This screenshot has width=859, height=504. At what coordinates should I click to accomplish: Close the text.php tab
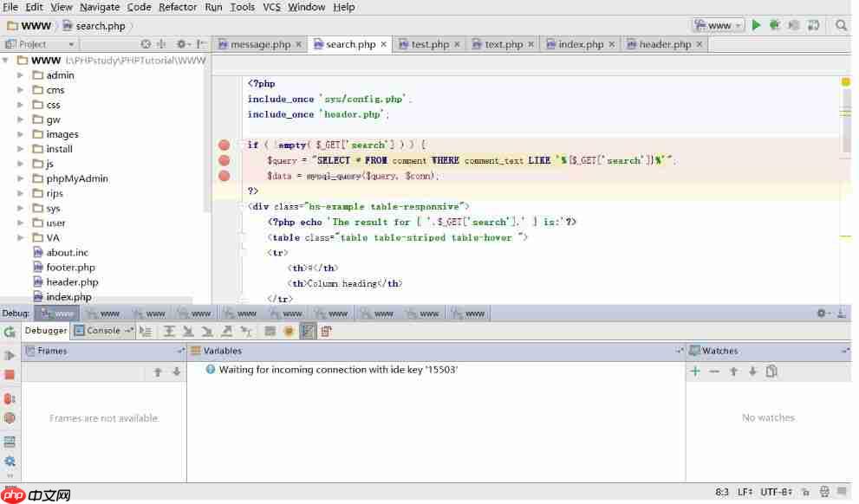(530, 44)
